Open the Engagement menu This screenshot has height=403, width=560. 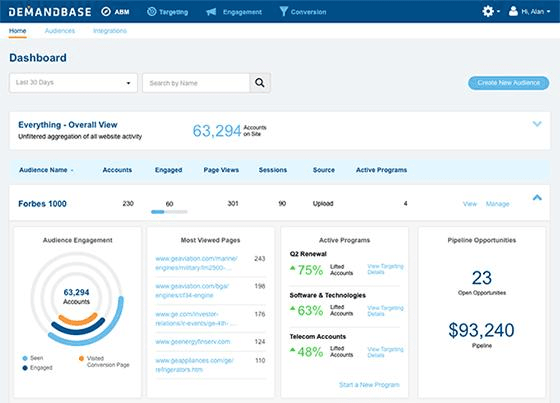tap(242, 12)
